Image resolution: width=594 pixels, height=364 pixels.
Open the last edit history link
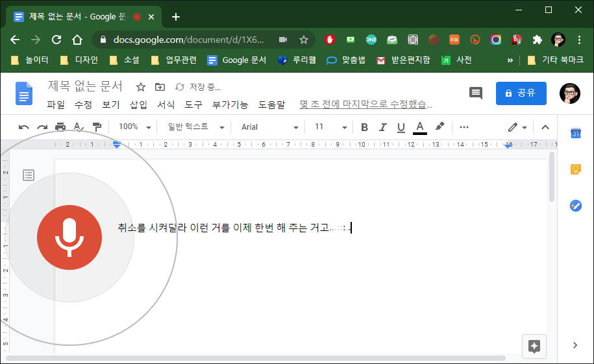point(365,104)
